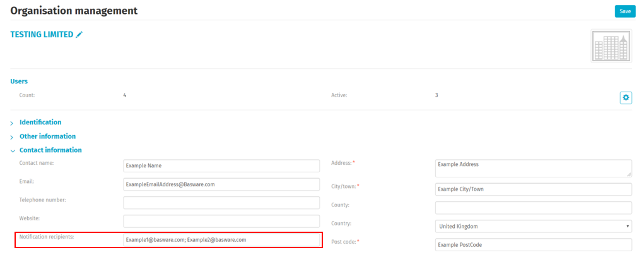
Task: Click the Users section heading
Action: coord(19,81)
